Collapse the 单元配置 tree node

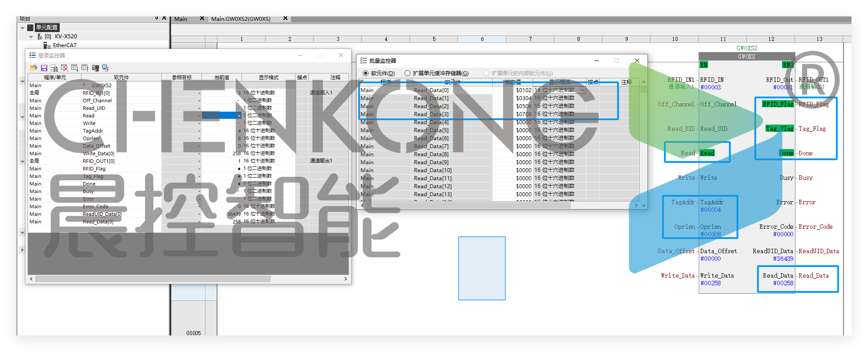pos(22,28)
